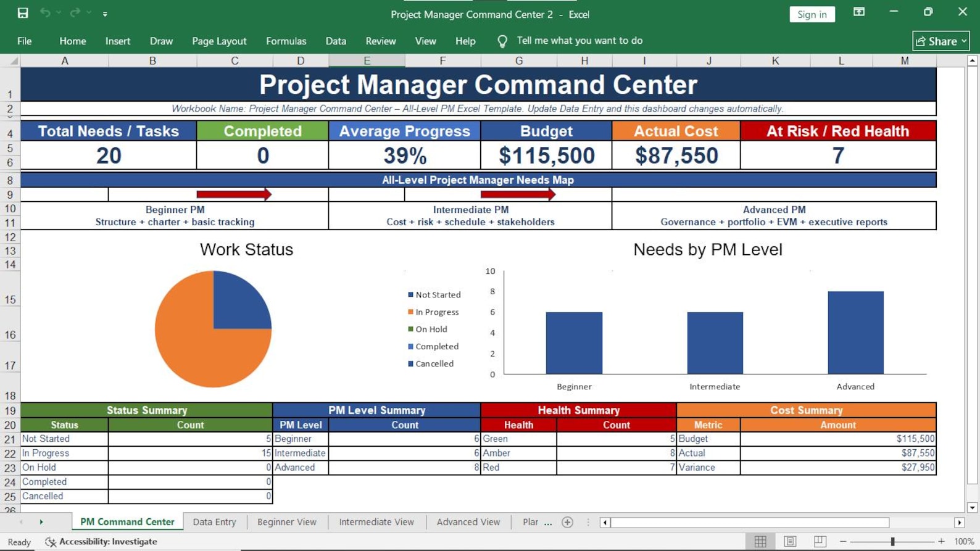
Task: Click the orange In Progress pie slice
Action: 194,346
